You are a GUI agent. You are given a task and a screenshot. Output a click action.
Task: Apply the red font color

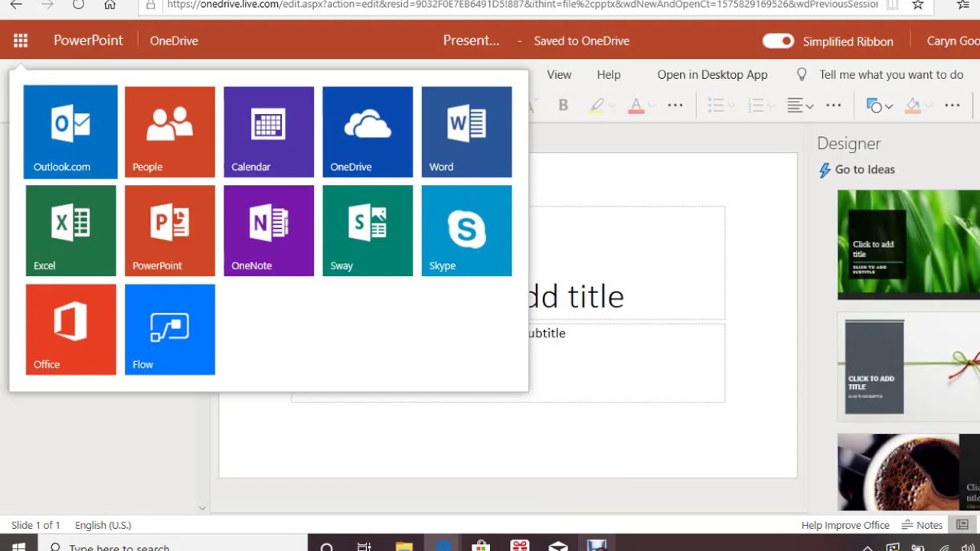tap(635, 105)
